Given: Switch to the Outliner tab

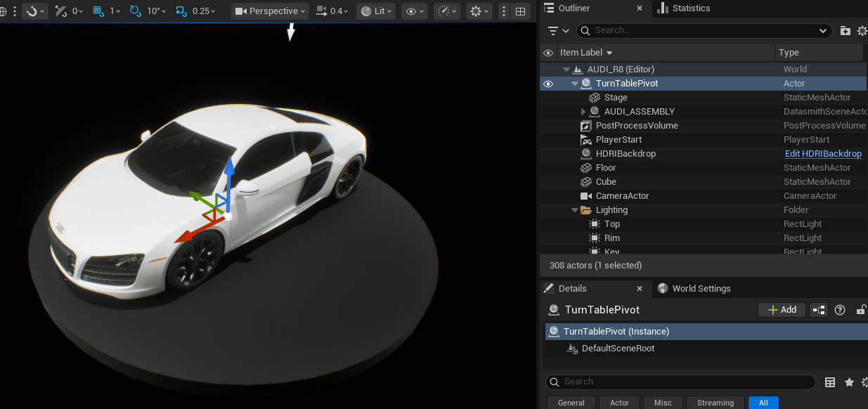Looking at the screenshot, I should tap(574, 8).
